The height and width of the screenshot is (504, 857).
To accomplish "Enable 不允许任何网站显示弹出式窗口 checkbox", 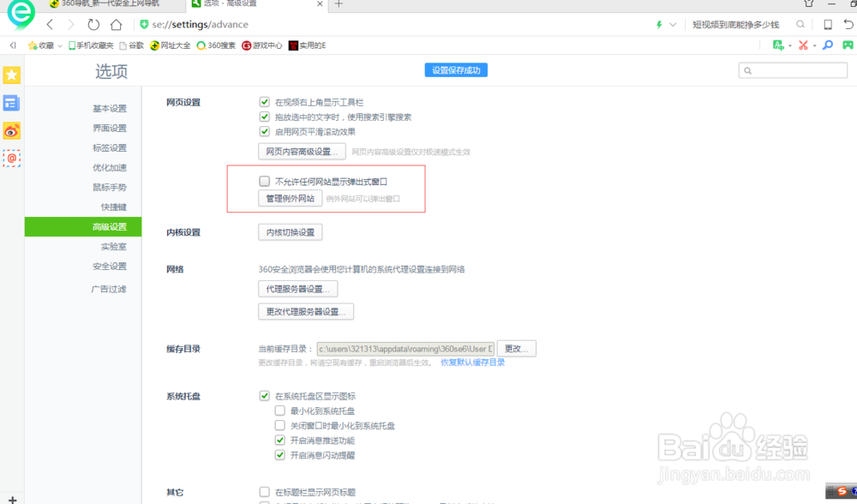I will [265, 181].
